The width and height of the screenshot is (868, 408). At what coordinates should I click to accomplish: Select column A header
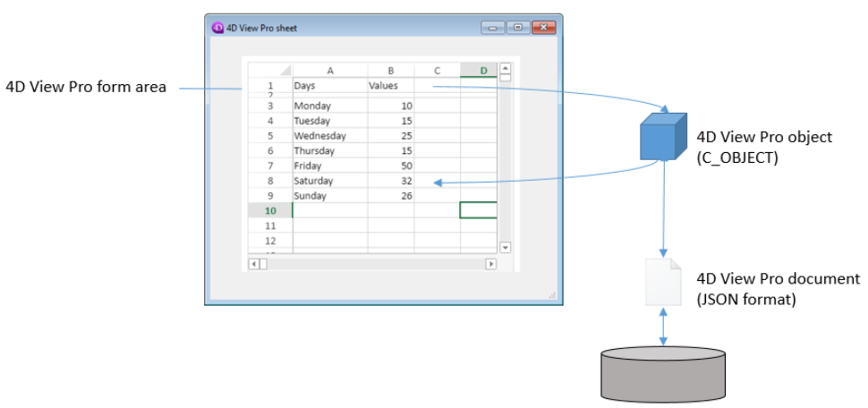330,71
